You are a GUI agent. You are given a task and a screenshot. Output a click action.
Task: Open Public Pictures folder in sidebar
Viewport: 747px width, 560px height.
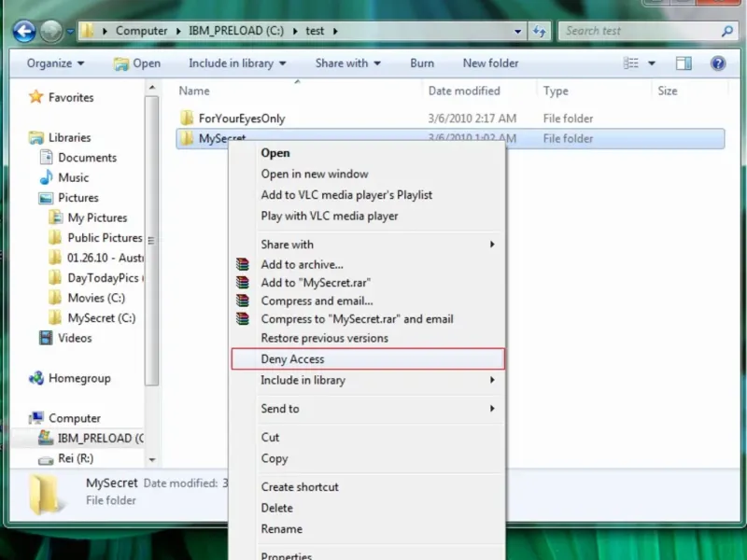96,238
